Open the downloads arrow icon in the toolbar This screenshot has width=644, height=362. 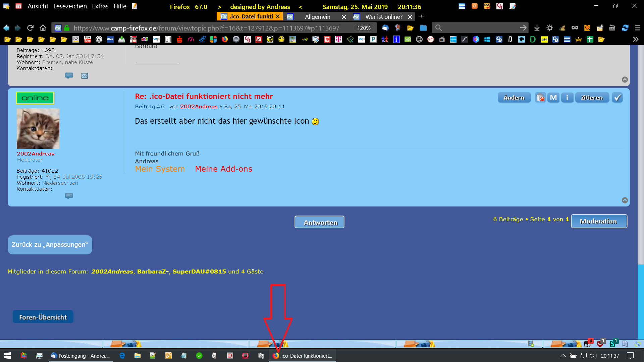point(537,28)
